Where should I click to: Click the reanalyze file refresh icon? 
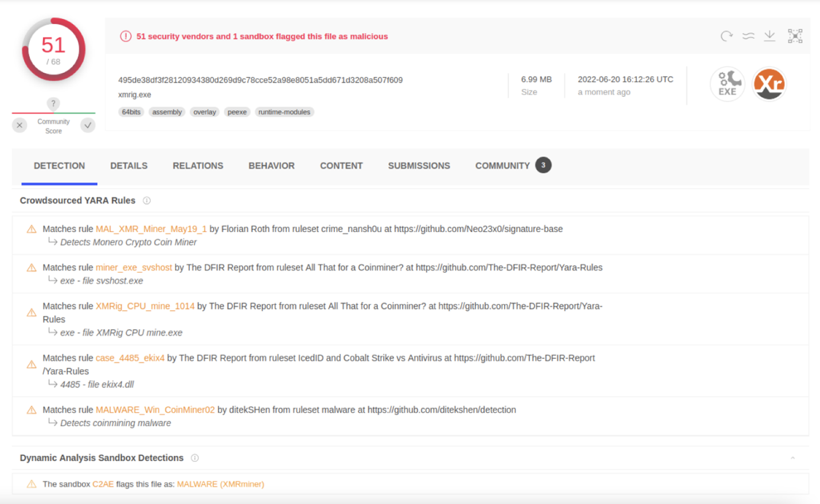[727, 36]
